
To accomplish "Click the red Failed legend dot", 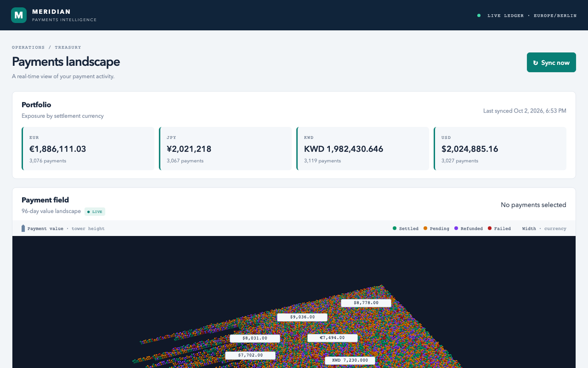I will pos(490,228).
